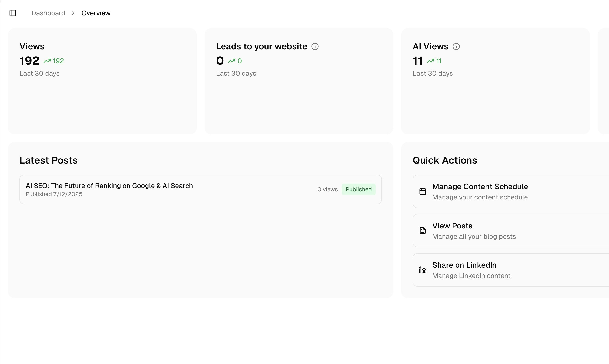Click info icon beside Leads to your website
The width and height of the screenshot is (609, 364).
pos(315,47)
